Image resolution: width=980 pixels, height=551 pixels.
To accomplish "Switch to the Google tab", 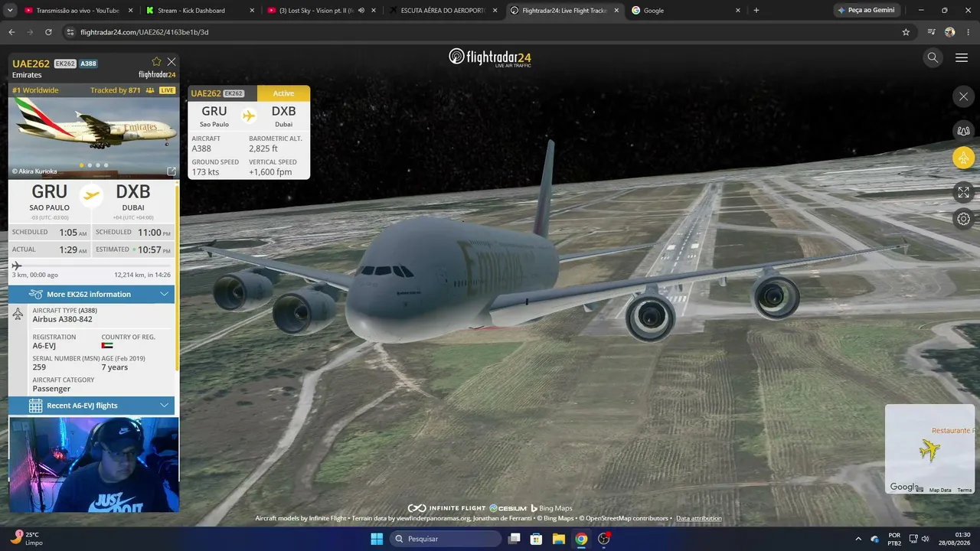I will coord(685,11).
